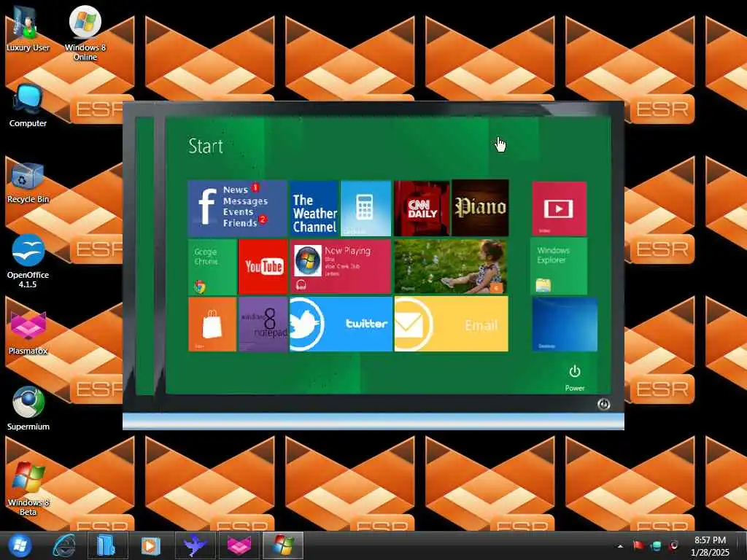
Task: Open the Windows 8 Beta desktop shortcut
Action: 28,488
